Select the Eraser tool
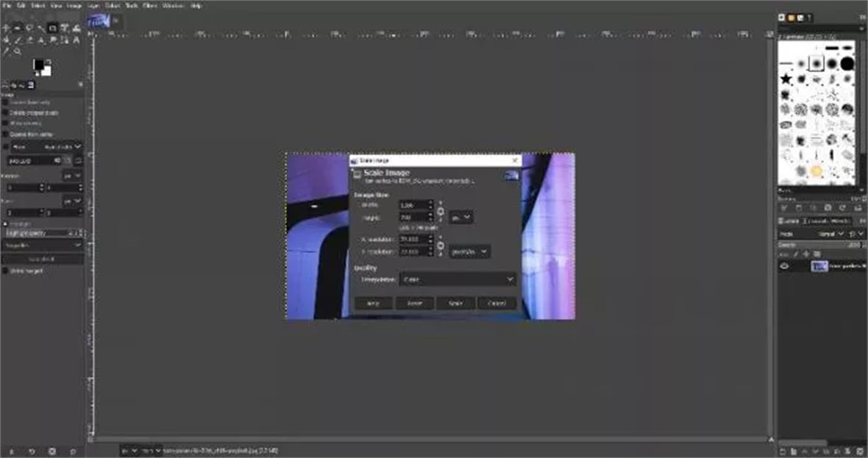This screenshot has width=868, height=458. click(29, 40)
